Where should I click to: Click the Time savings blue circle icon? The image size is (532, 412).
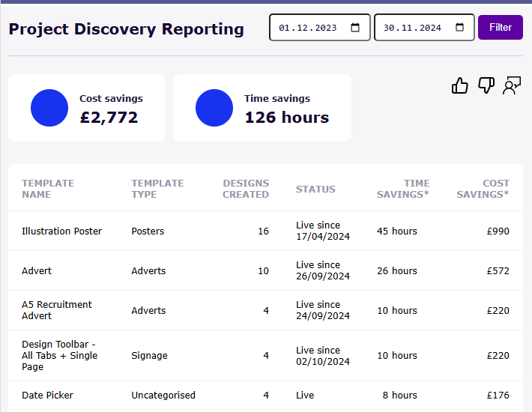pos(214,108)
